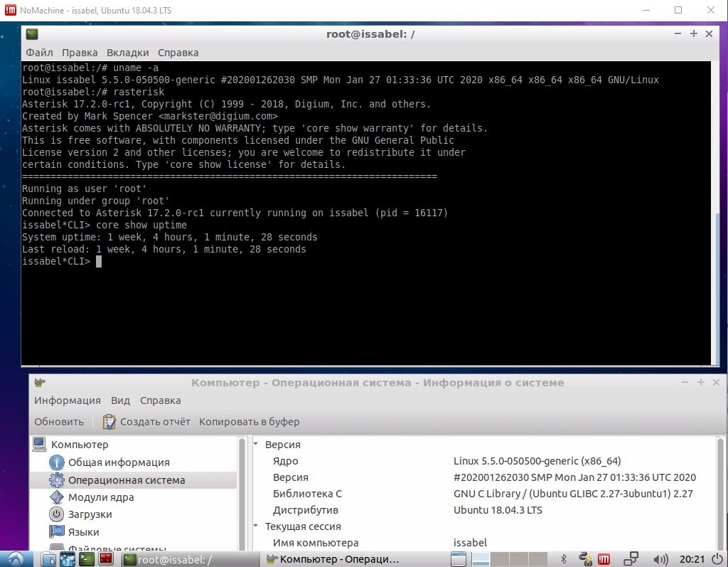Click terminal window icon in title bar
Viewport: 728px width, 567px height.
(x=32, y=34)
